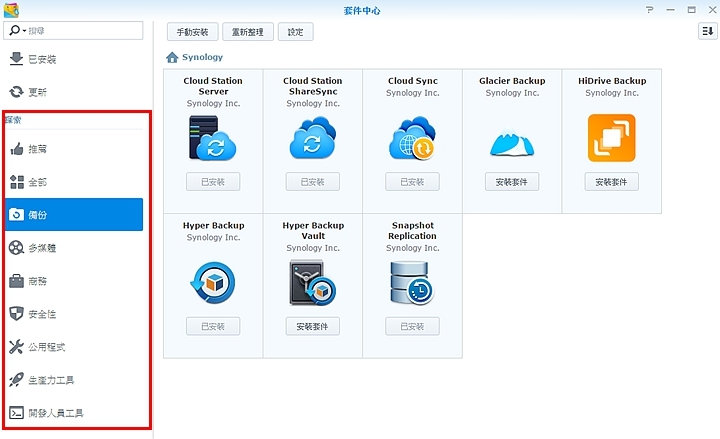Install the Hyper Backup Vault package
Screen dimensions: 720x439
click(x=312, y=326)
